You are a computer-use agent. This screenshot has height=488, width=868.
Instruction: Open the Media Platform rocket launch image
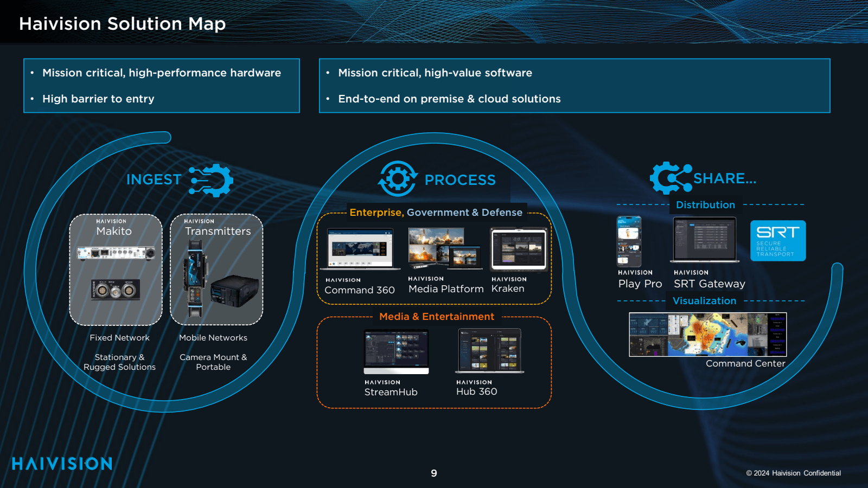click(x=445, y=248)
